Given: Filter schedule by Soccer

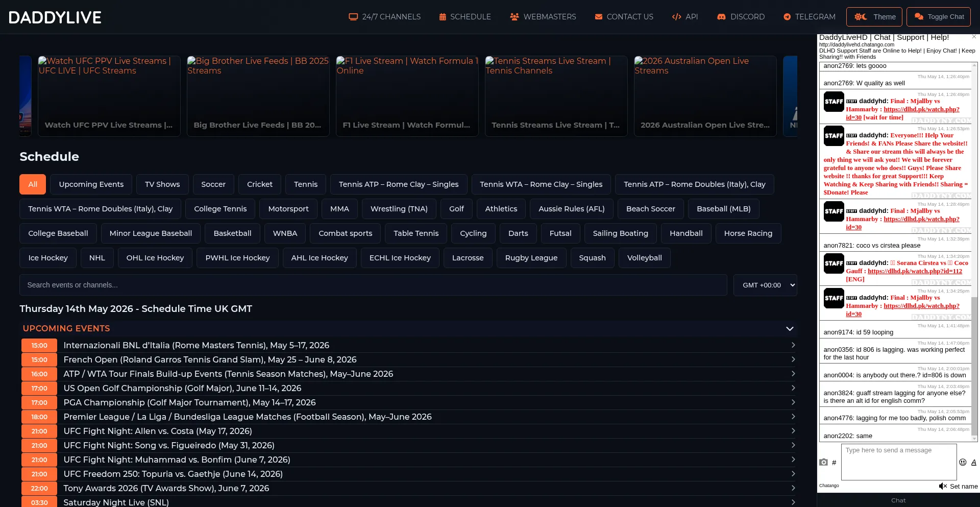Looking at the screenshot, I should [213, 184].
